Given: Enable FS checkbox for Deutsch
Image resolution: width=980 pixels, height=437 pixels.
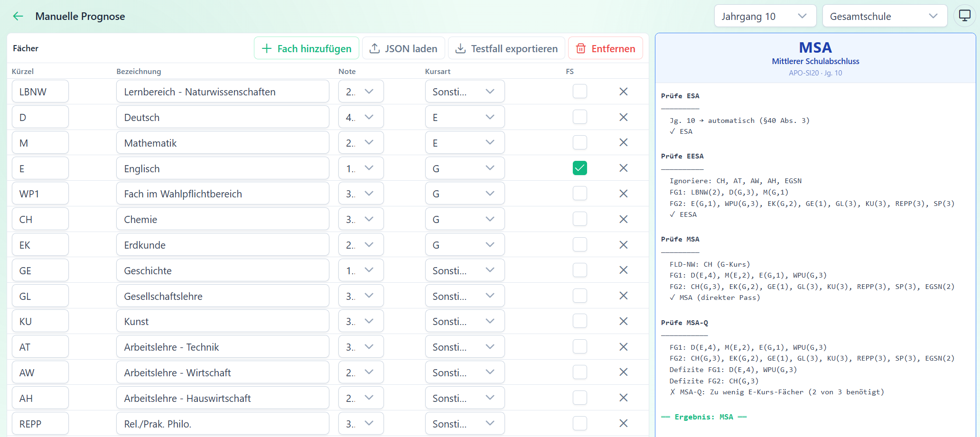Looking at the screenshot, I should [x=580, y=117].
